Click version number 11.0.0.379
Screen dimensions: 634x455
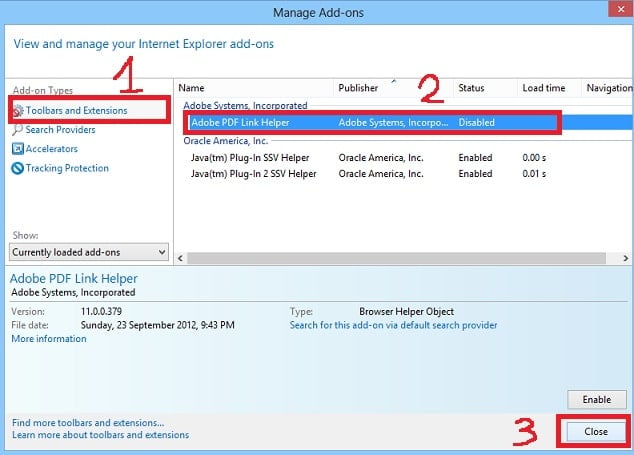tap(101, 311)
